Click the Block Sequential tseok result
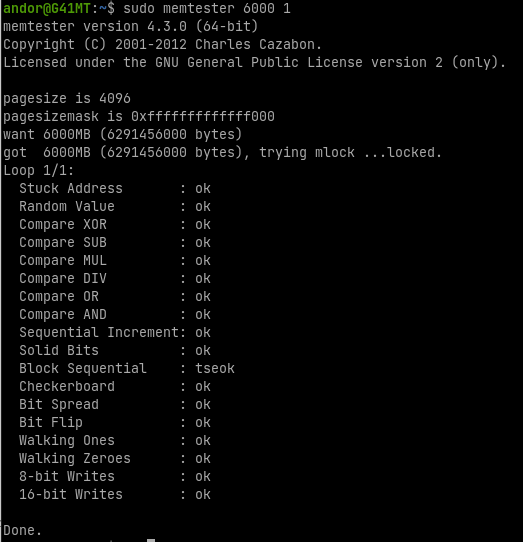Screen dimensions: 523x542 215,368
